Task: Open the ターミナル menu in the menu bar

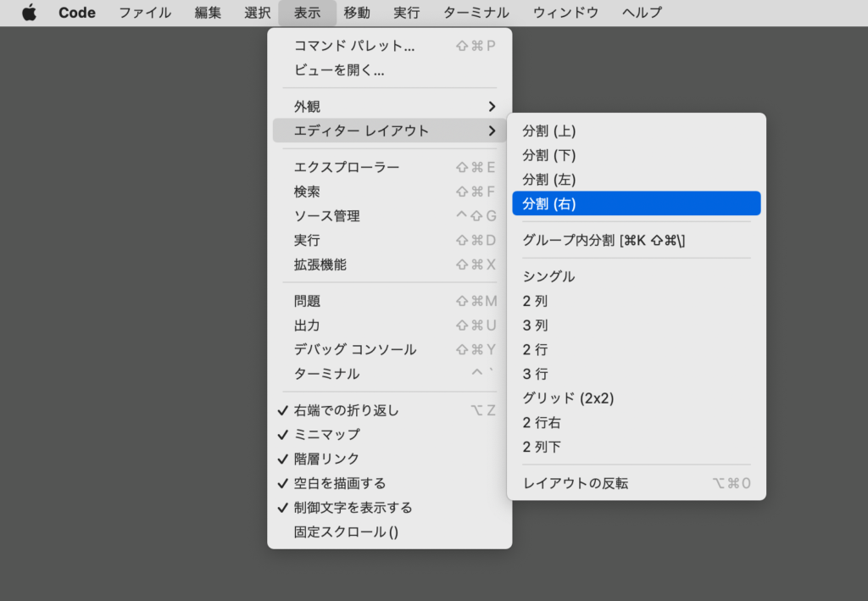Action: [479, 13]
